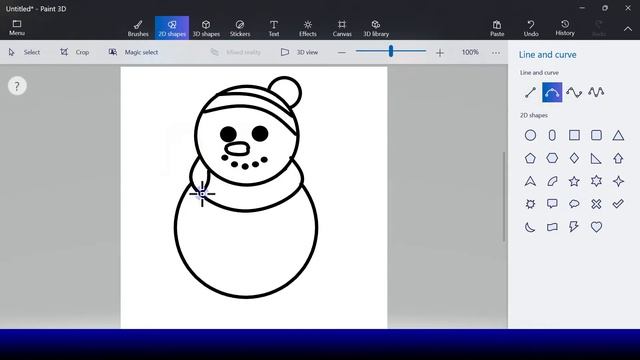Select the 3-point curve tool
The width and height of the screenshot is (640, 360).
click(x=552, y=92)
